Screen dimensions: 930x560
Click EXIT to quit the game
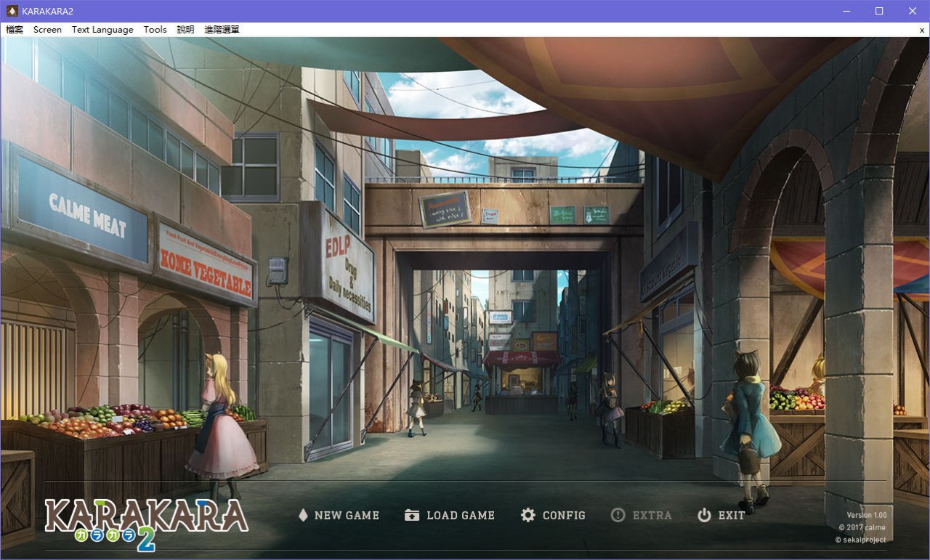pos(732,515)
